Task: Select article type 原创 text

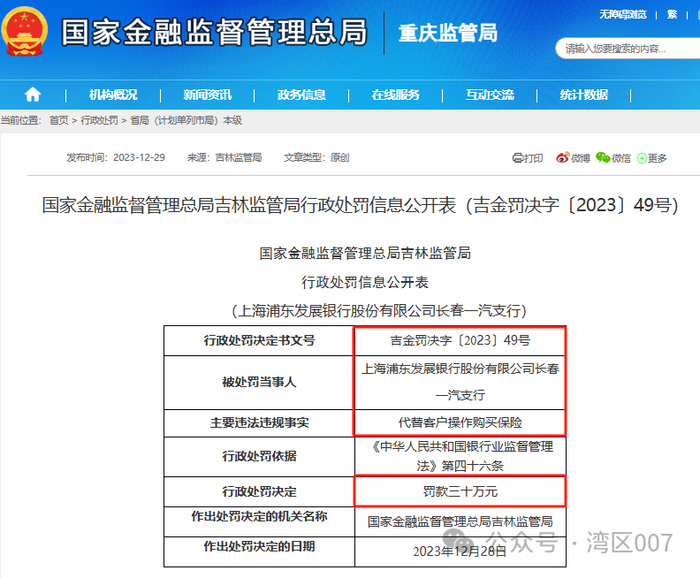Action: [340, 158]
